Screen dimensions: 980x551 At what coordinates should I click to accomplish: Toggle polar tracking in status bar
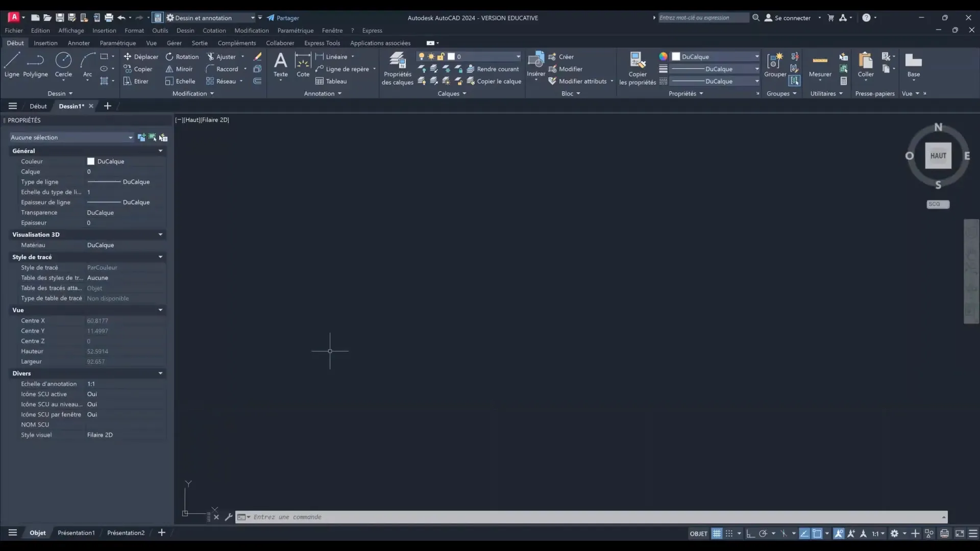tap(763, 533)
